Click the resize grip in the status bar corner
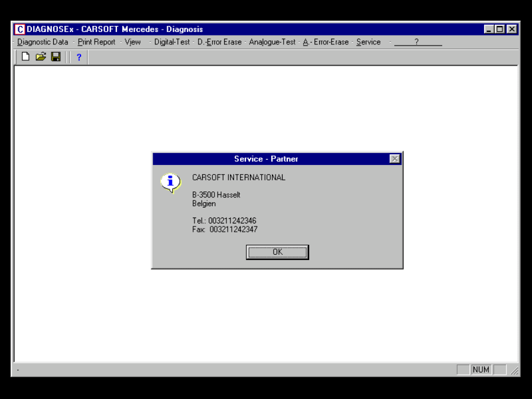Screen dimensions: 532x399 tap(513, 370)
